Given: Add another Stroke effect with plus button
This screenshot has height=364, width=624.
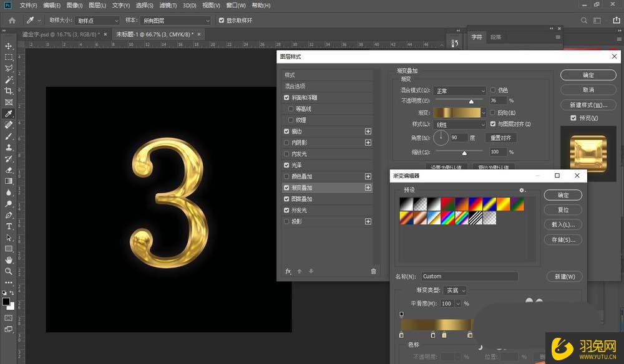Looking at the screenshot, I should coord(368,131).
